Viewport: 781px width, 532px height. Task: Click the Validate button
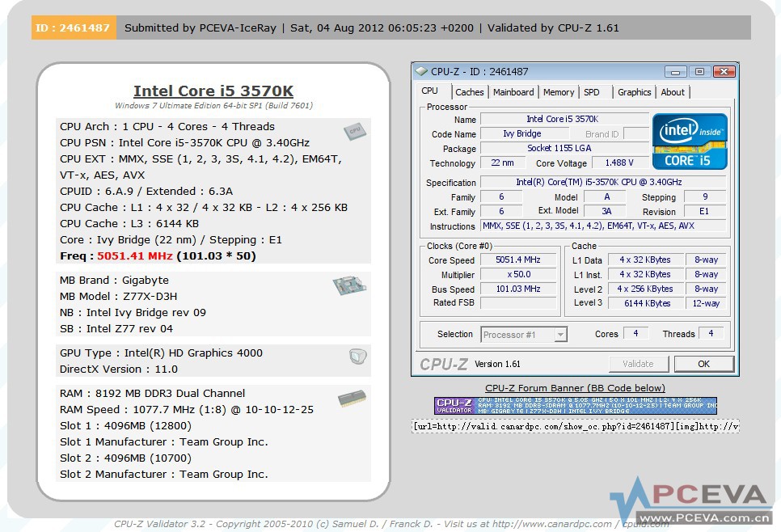[x=638, y=364]
